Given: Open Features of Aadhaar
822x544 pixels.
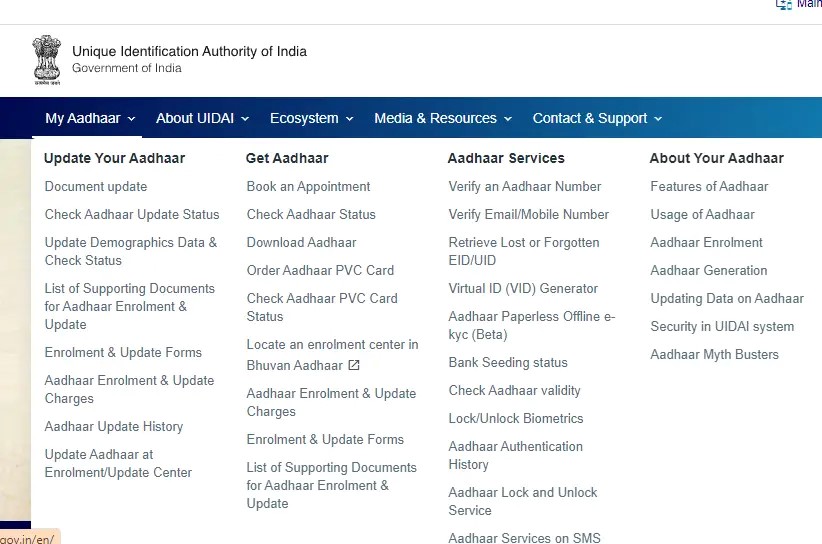Looking at the screenshot, I should tap(709, 187).
